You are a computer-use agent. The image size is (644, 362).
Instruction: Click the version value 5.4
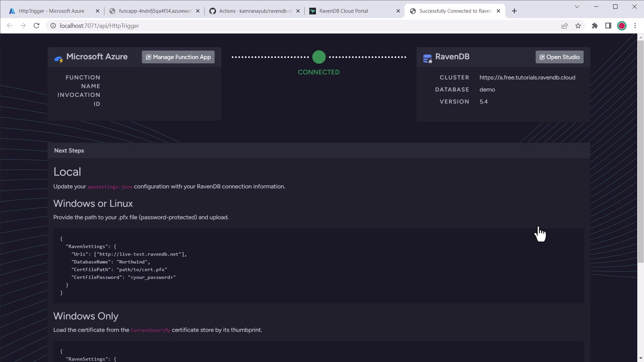pos(483,102)
